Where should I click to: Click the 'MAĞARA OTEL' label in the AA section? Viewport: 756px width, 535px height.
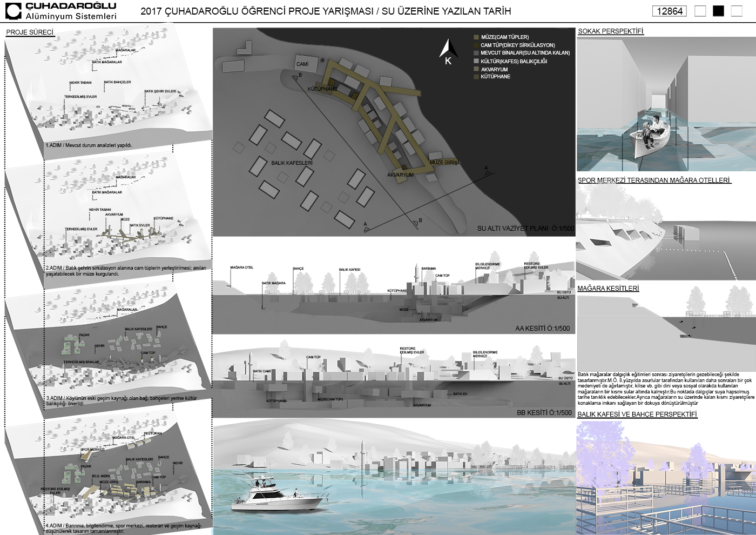[x=241, y=267]
